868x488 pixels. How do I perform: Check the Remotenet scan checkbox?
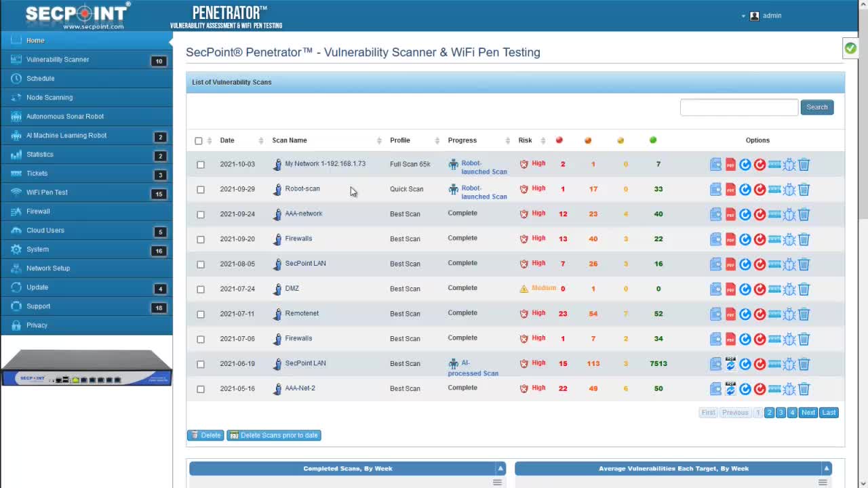pos(201,314)
